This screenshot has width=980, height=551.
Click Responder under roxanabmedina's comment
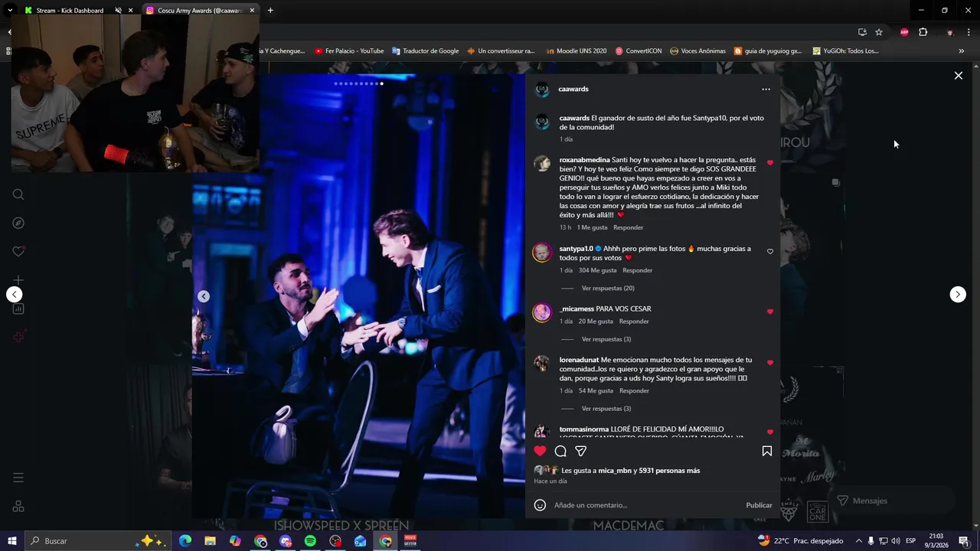tap(629, 228)
